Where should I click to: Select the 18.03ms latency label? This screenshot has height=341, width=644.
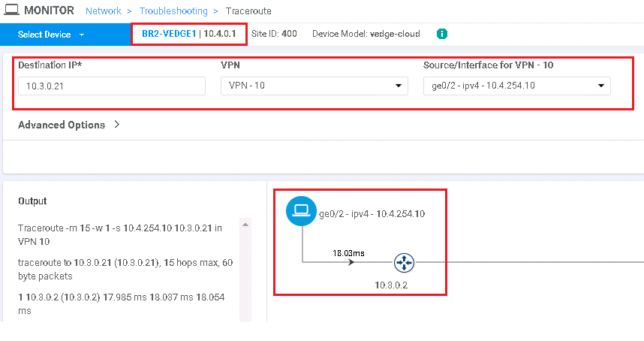coord(348,253)
